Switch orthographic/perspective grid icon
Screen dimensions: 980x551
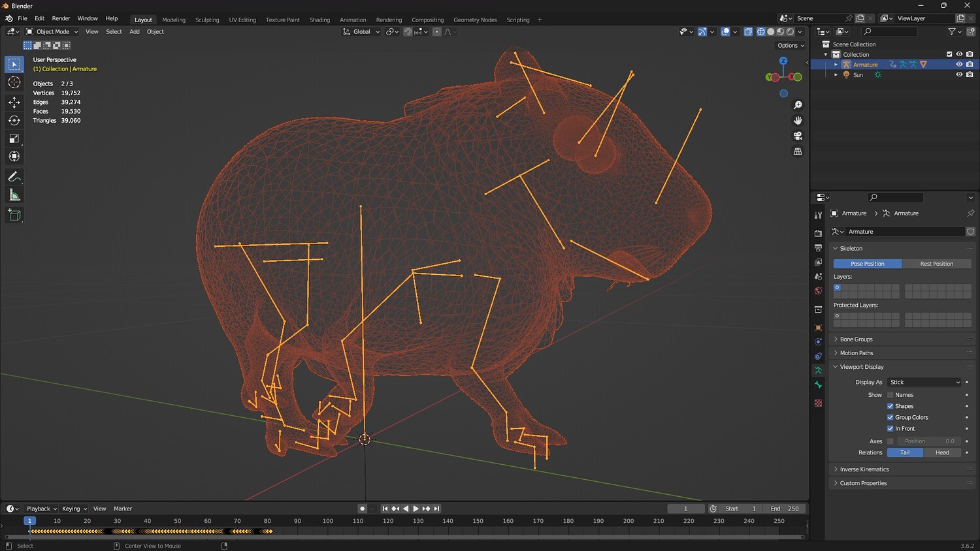pos(798,151)
